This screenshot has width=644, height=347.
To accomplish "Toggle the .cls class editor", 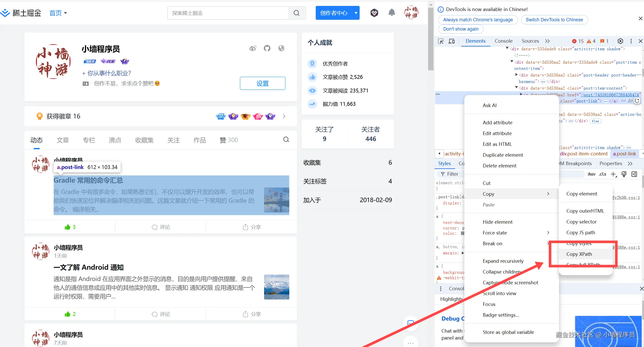I will pos(602,174).
